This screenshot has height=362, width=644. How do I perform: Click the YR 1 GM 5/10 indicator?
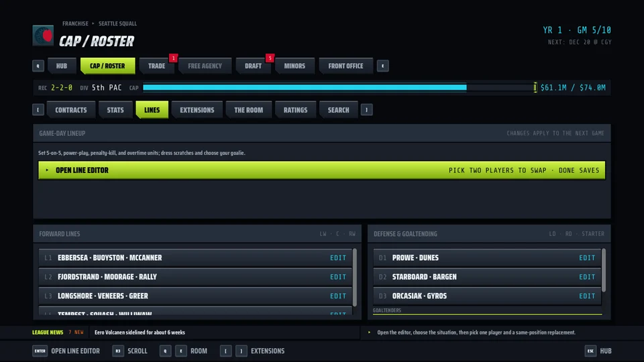coord(577,30)
